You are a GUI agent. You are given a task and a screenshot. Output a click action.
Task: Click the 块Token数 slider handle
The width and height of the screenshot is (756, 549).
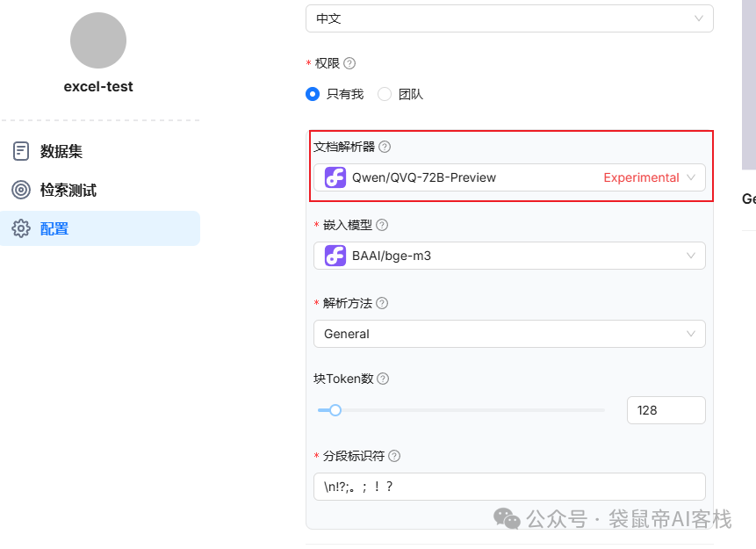pos(335,410)
